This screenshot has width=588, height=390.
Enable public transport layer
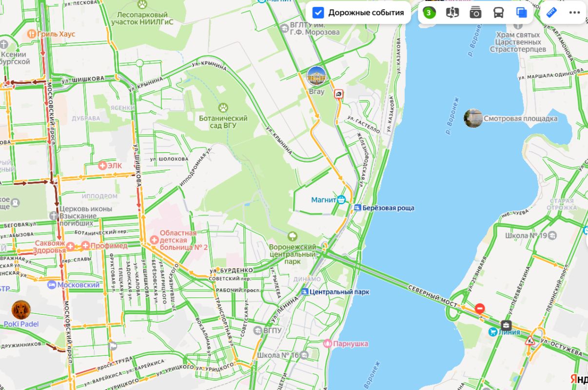coord(498,13)
